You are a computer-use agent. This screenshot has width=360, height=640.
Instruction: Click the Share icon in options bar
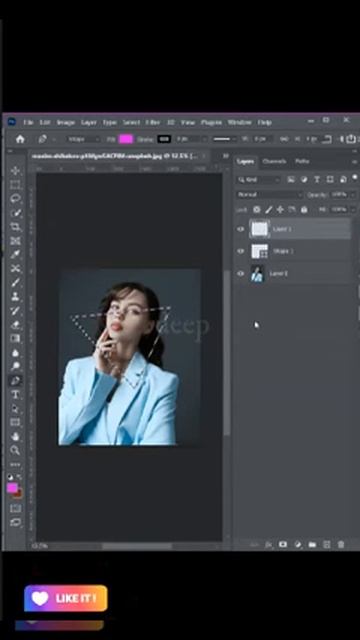click(x=351, y=139)
